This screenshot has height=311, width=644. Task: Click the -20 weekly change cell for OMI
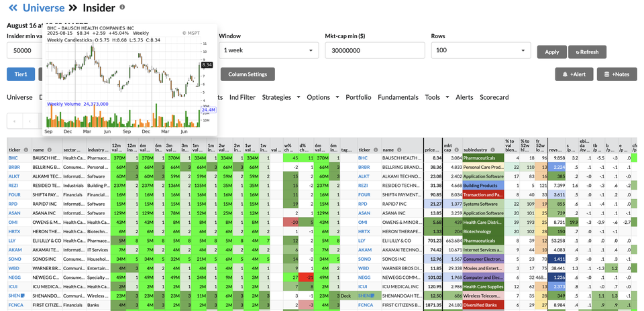point(290,223)
